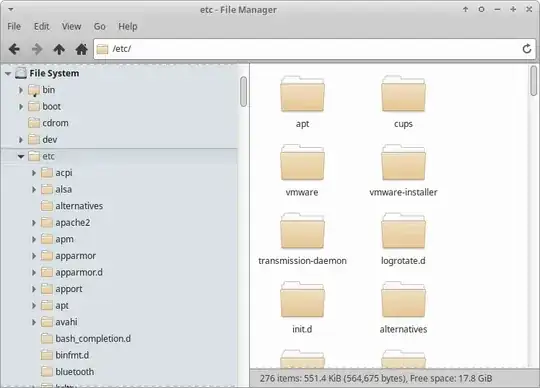Open the Go menu
This screenshot has width=540, height=388.
(x=100, y=27)
